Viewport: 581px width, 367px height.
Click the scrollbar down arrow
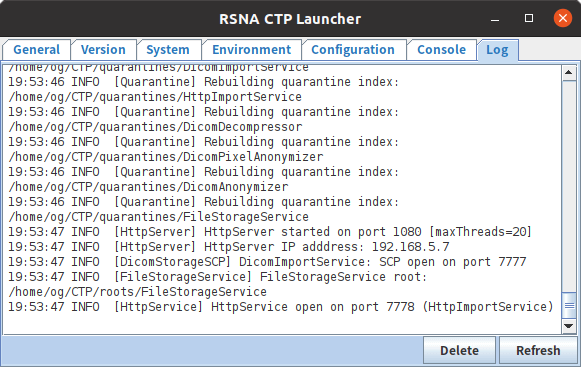(x=569, y=326)
